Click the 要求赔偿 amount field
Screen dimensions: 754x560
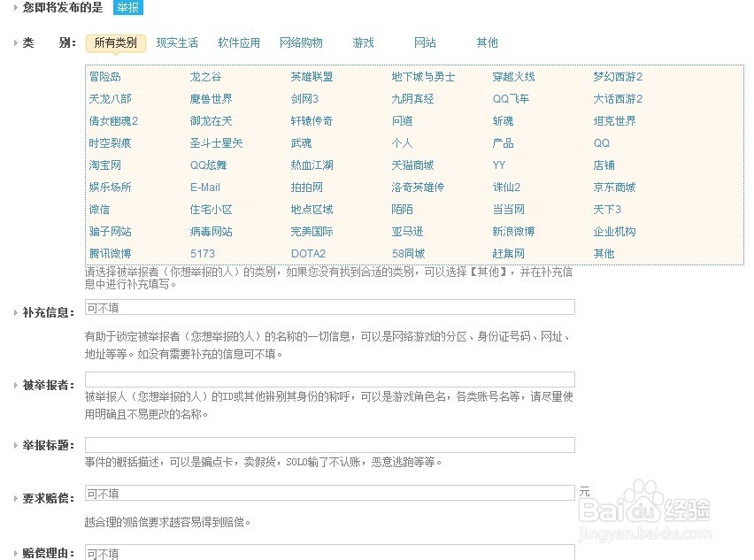click(330, 493)
